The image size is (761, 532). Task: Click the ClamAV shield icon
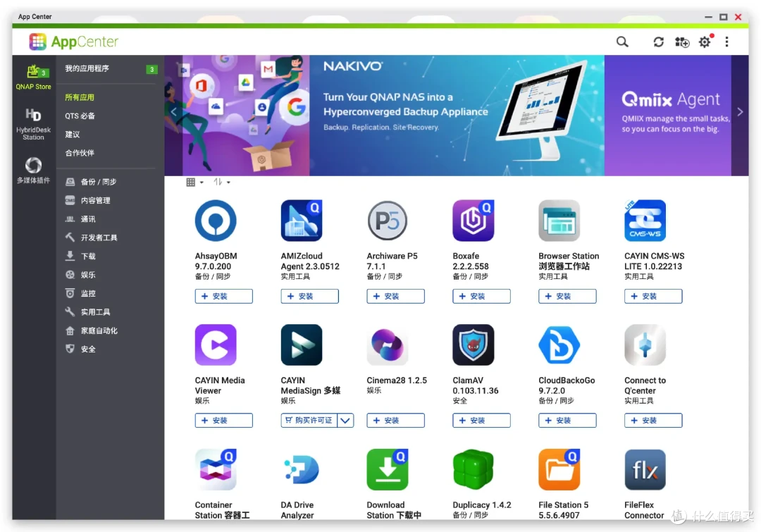coord(474,345)
